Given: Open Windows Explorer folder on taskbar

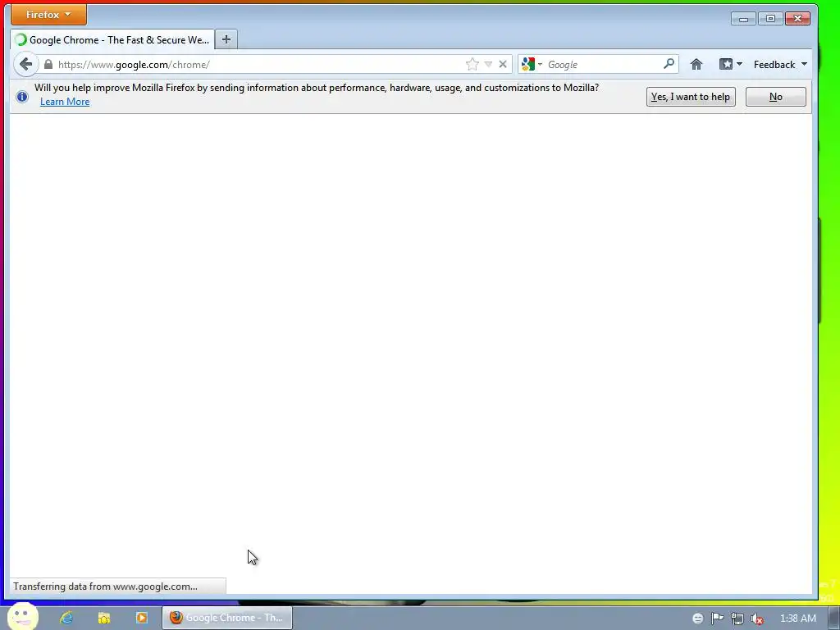Looking at the screenshot, I should [104, 618].
